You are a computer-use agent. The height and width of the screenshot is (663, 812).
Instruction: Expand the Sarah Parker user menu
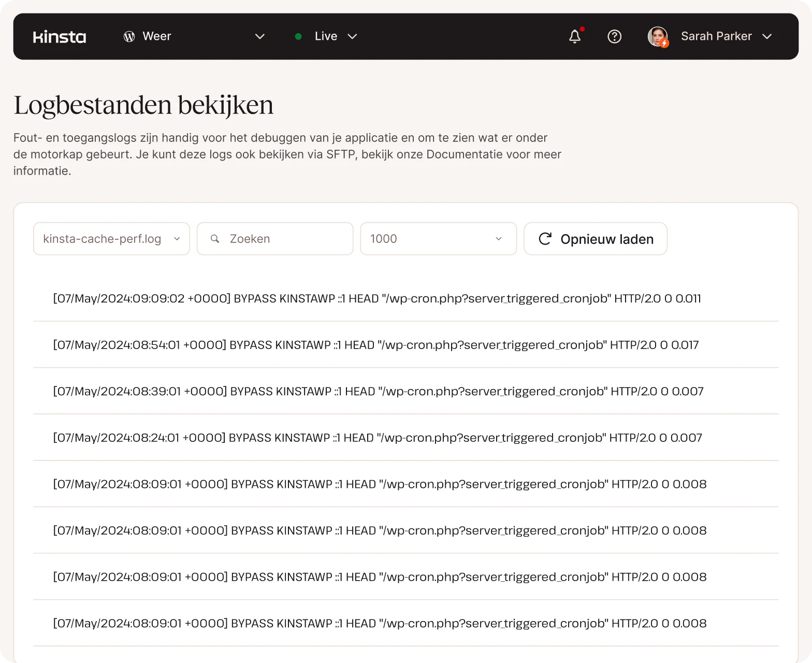tap(767, 36)
